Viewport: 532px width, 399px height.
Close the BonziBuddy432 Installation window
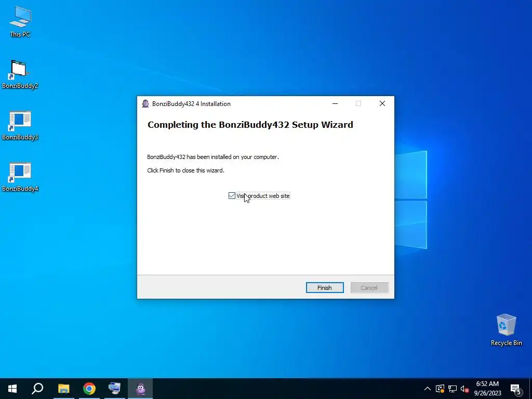click(x=382, y=103)
